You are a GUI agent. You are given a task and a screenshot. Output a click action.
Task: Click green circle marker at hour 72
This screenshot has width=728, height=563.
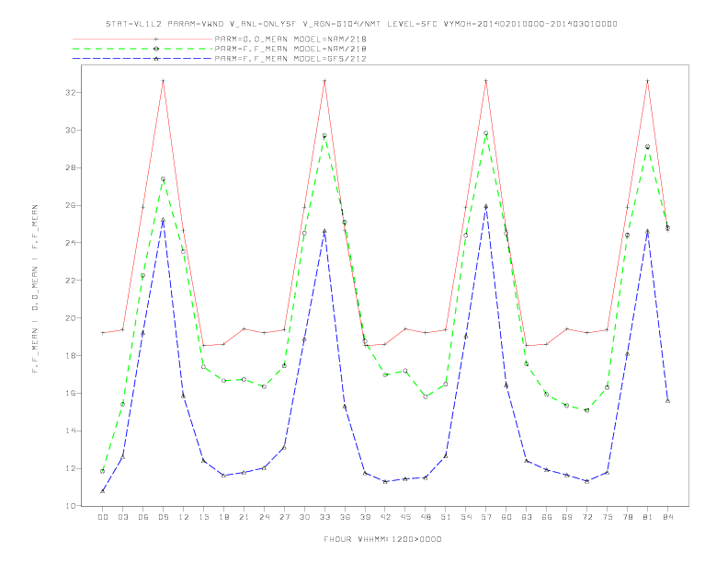(x=586, y=410)
